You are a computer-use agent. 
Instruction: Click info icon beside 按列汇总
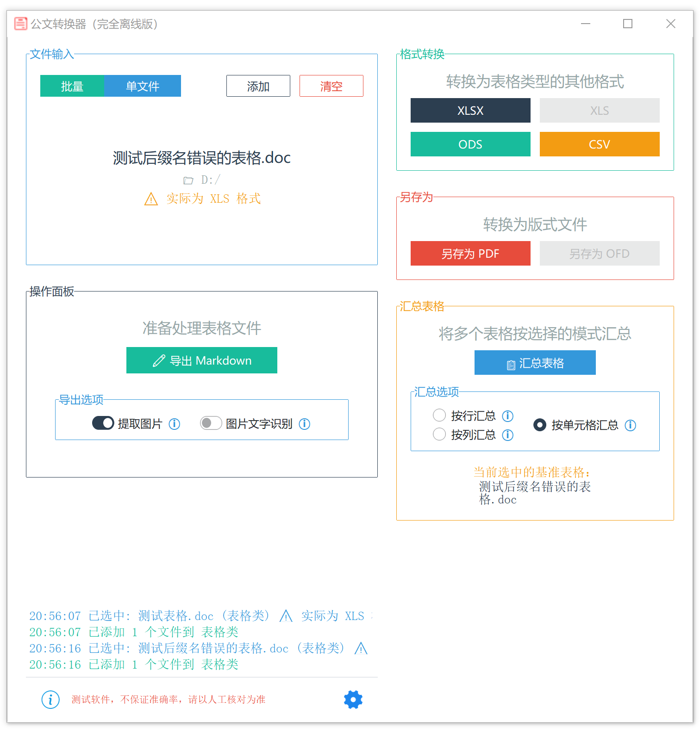[508, 435]
